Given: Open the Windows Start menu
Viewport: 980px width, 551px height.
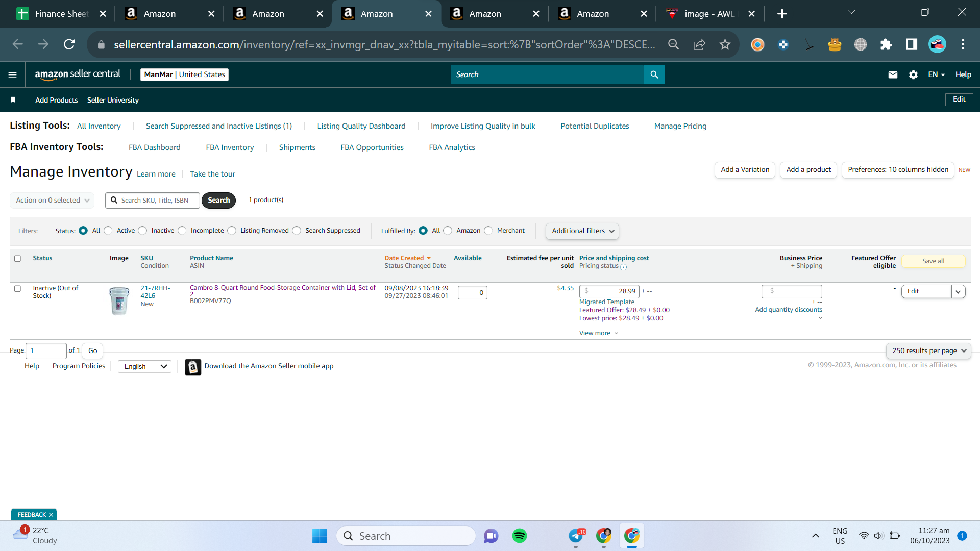Looking at the screenshot, I should pos(320,536).
